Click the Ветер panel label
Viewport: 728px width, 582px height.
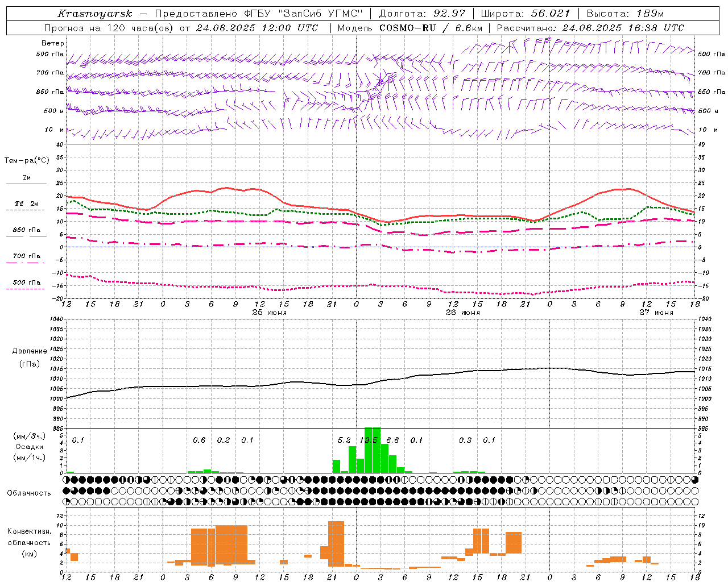pos(53,43)
